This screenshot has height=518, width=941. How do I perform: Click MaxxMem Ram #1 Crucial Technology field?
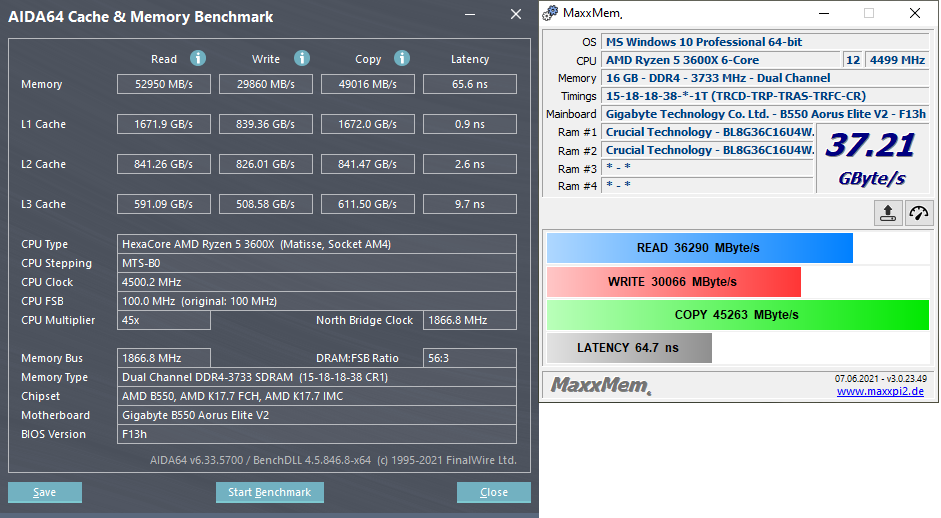(708, 132)
